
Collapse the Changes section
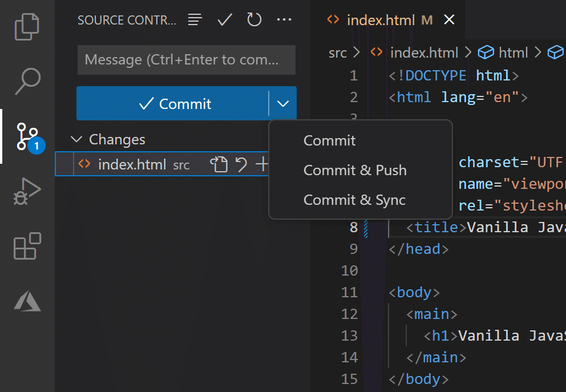[x=76, y=140]
